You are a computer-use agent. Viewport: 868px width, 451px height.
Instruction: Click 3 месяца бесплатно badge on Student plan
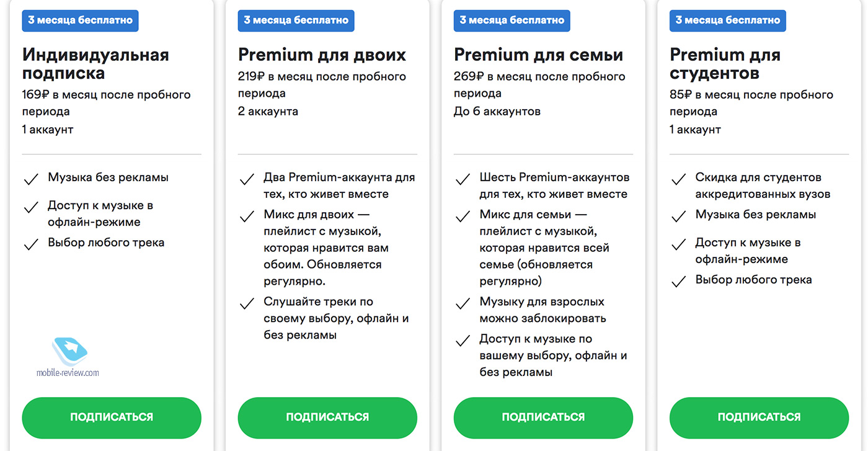coord(727,20)
